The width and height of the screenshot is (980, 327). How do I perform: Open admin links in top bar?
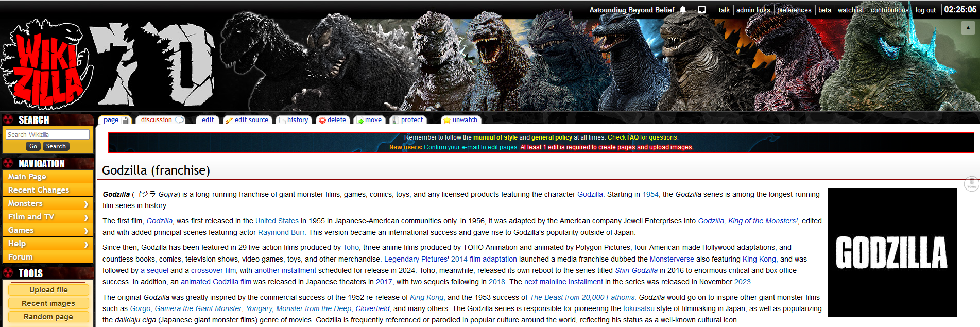(x=753, y=10)
